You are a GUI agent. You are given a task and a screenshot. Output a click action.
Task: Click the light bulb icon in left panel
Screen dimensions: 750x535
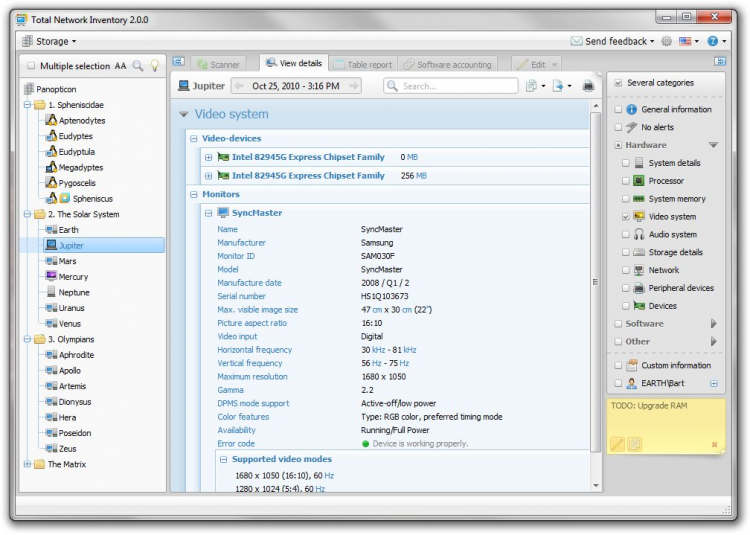(155, 66)
